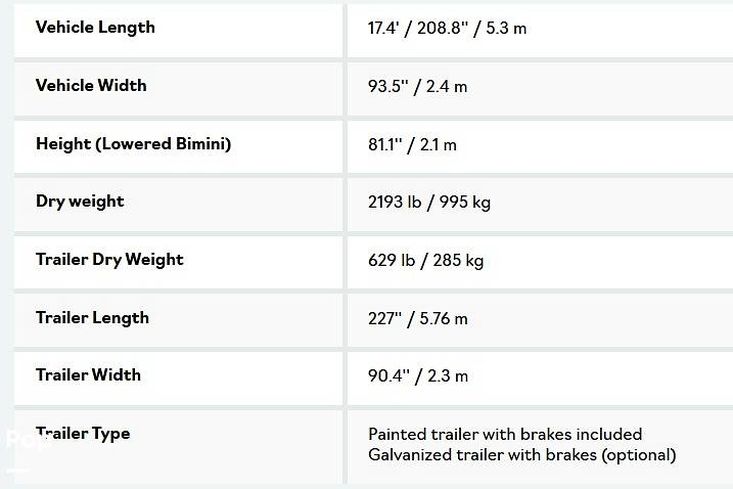This screenshot has height=489, width=733.
Task: Select the 81.1'' / 2.1 m height value
Action: coord(412,144)
